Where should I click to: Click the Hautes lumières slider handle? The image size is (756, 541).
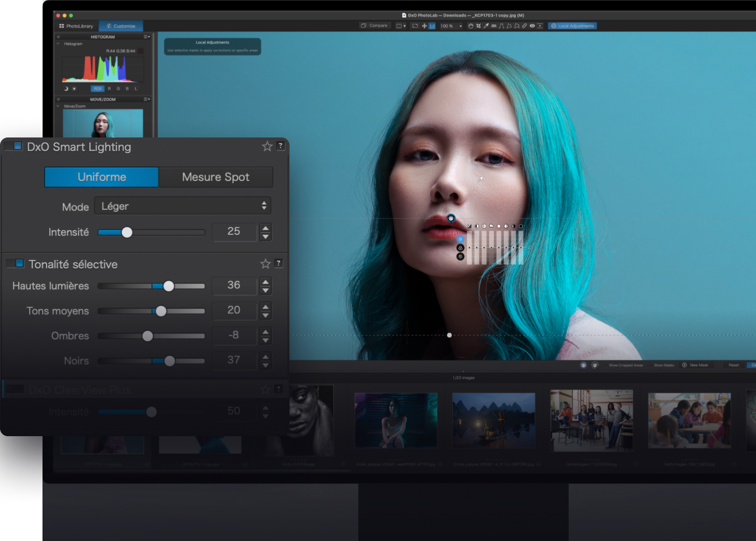tap(168, 286)
